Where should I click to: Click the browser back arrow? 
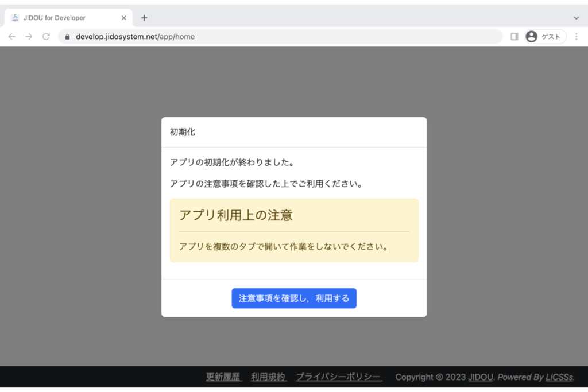pos(12,37)
